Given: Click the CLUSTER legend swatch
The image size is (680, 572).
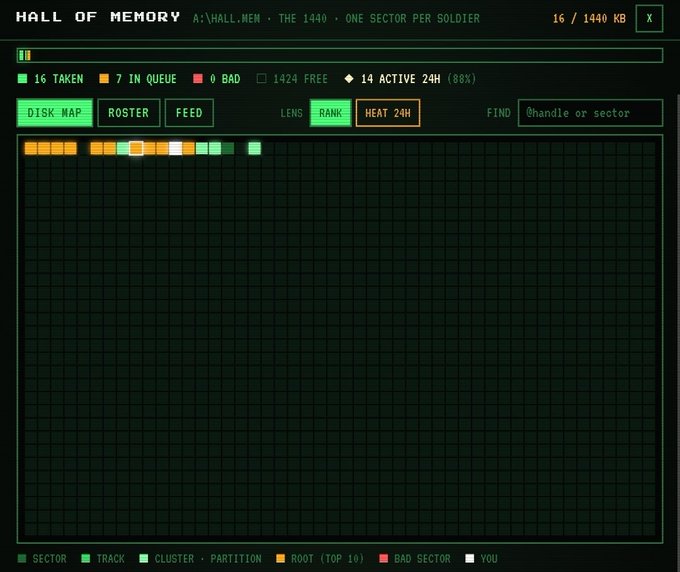Looking at the screenshot, I should pyautogui.click(x=144, y=559).
